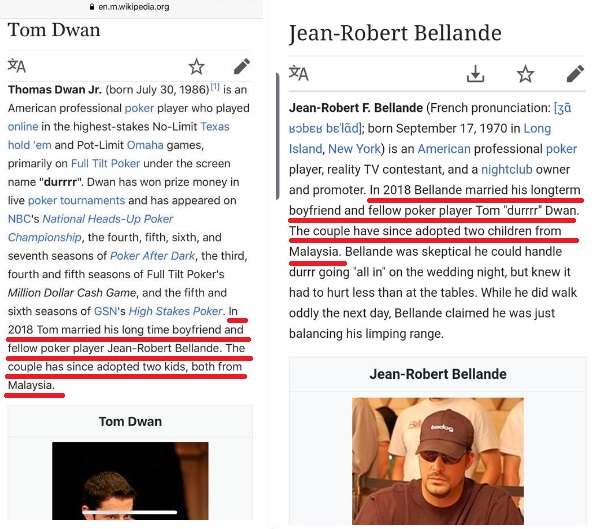605x529 pixels.
Task: Tap bold name 'Thomas Dwan Jr.'
Action: (x=55, y=90)
